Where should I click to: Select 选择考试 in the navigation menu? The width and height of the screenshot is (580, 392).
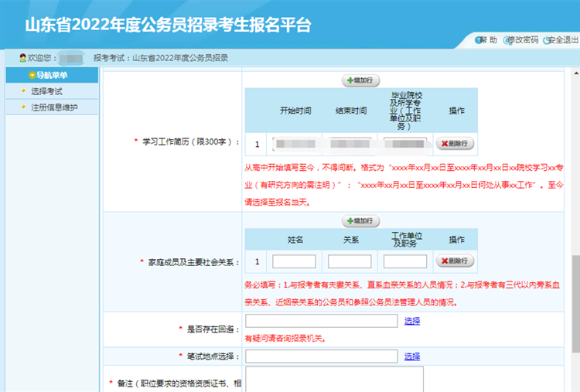pyautogui.click(x=46, y=91)
